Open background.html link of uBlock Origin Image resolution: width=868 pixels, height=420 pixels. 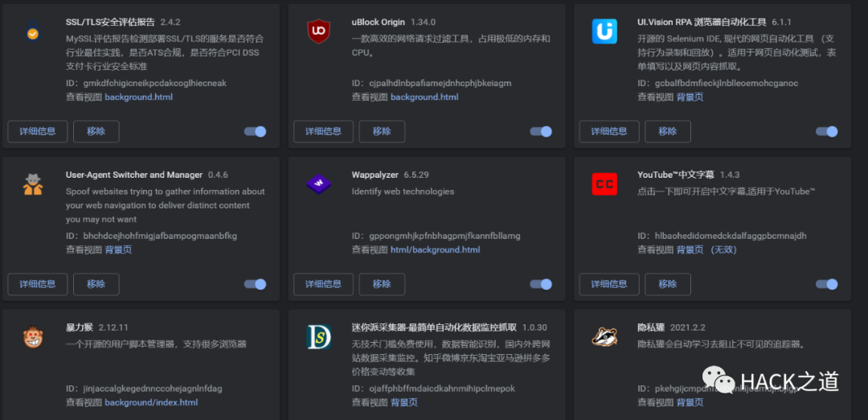click(424, 97)
